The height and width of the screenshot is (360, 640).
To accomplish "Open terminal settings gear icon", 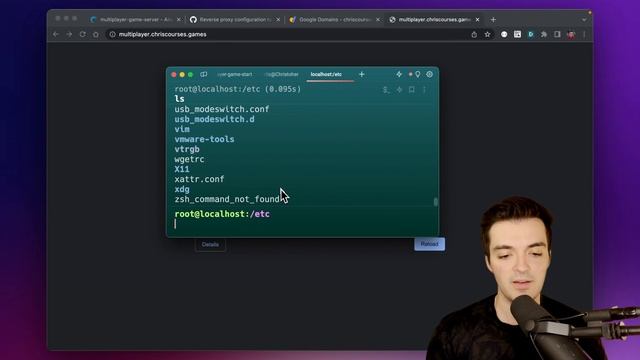I will [429, 74].
